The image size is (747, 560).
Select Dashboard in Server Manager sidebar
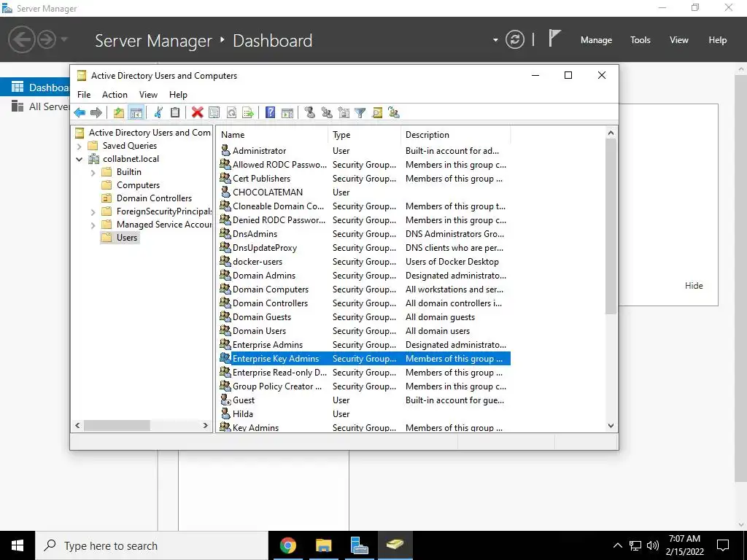[x=35, y=87]
